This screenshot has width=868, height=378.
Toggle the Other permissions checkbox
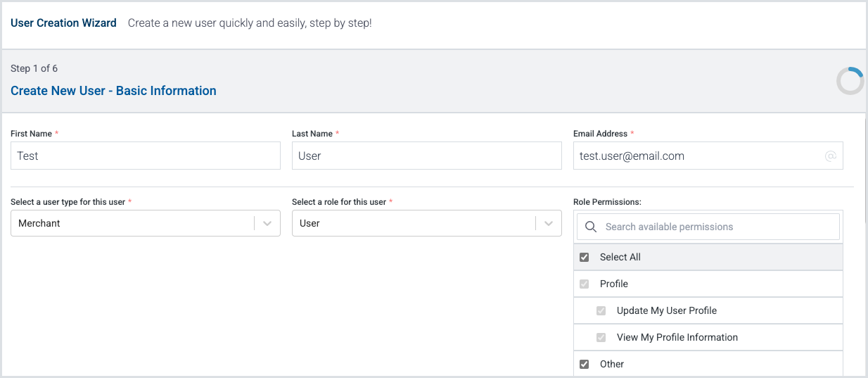pyautogui.click(x=584, y=365)
